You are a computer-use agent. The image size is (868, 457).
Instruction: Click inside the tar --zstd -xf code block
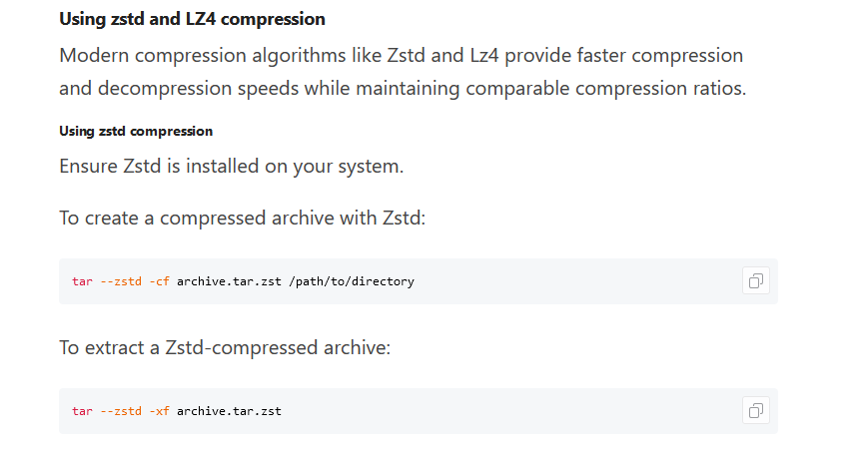[418, 410]
